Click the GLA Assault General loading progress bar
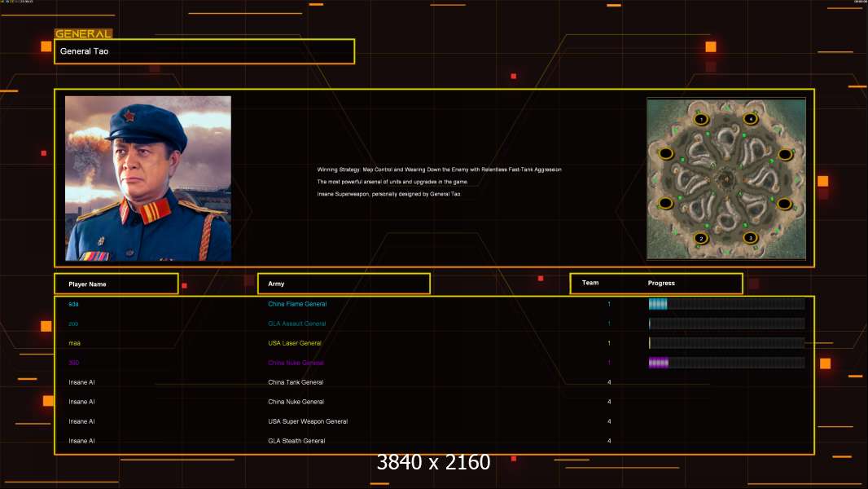The height and width of the screenshot is (489, 868). click(726, 324)
